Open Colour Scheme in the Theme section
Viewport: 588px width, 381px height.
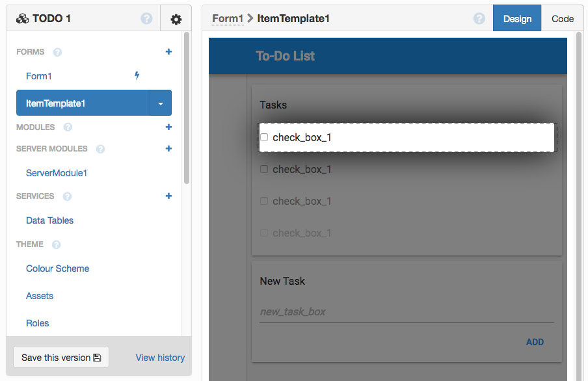pyautogui.click(x=57, y=269)
